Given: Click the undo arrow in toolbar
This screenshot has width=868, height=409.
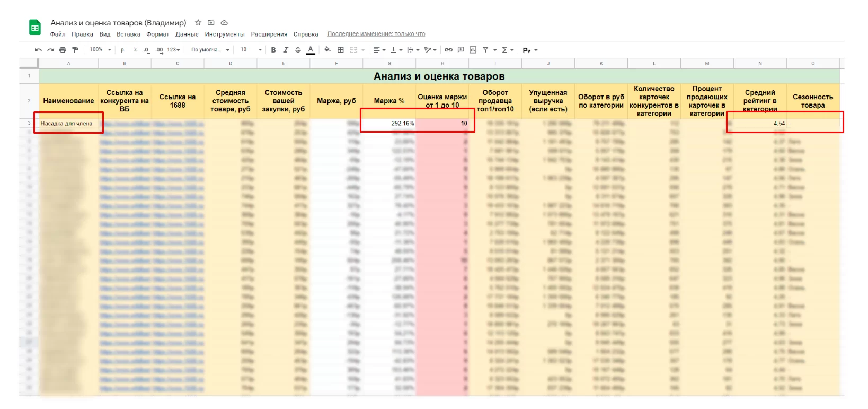Looking at the screenshot, I should 38,50.
